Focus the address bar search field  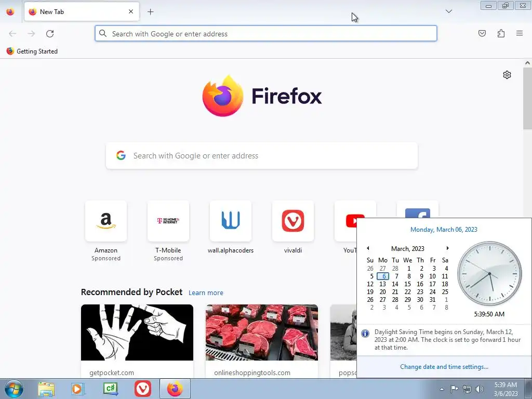(265, 34)
